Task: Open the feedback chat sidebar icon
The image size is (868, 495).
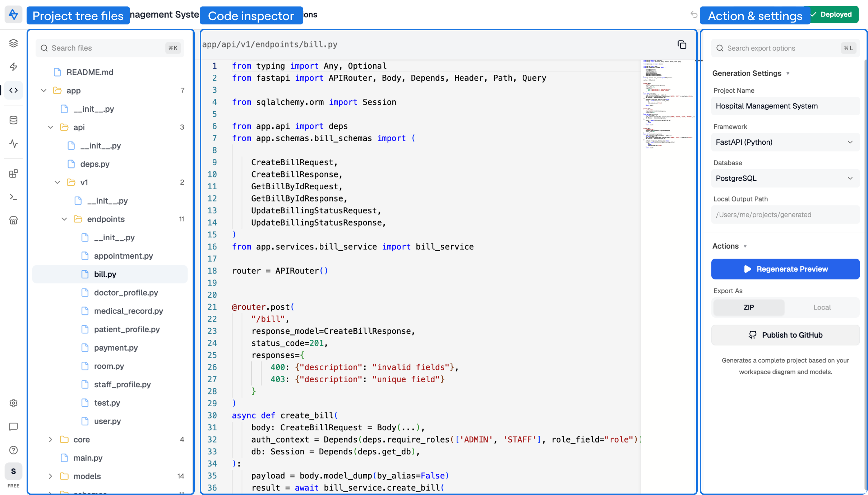Action: click(13, 427)
